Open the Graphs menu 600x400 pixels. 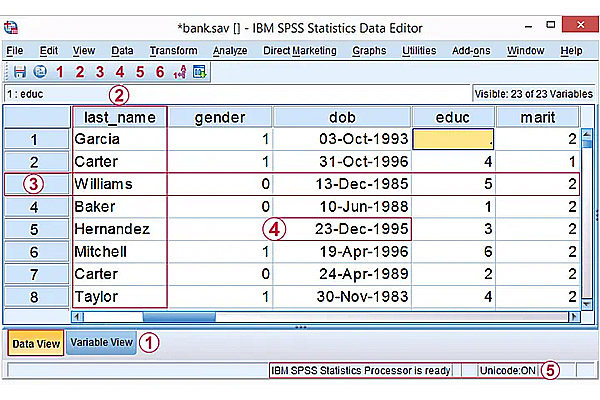pyautogui.click(x=369, y=51)
